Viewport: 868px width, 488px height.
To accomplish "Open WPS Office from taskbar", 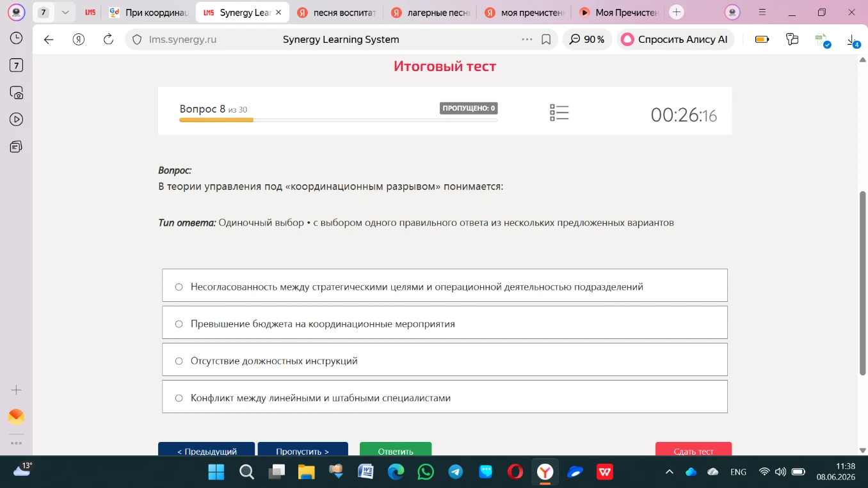I will [605, 472].
